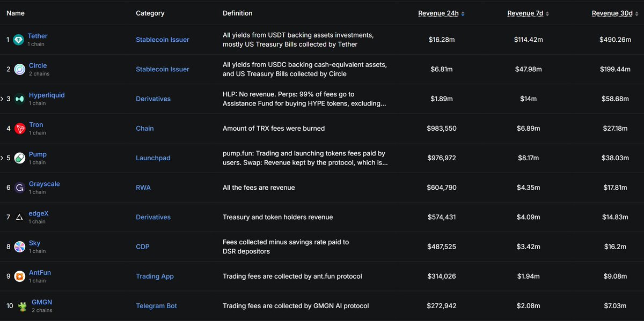Click the GMGN frog logo icon
Screen dimensions: 644x321
tap(23, 306)
